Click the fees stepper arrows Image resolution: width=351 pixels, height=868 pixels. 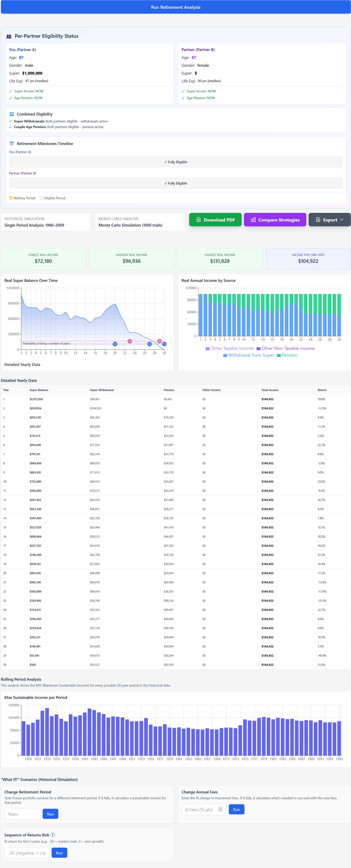[x=220, y=809]
